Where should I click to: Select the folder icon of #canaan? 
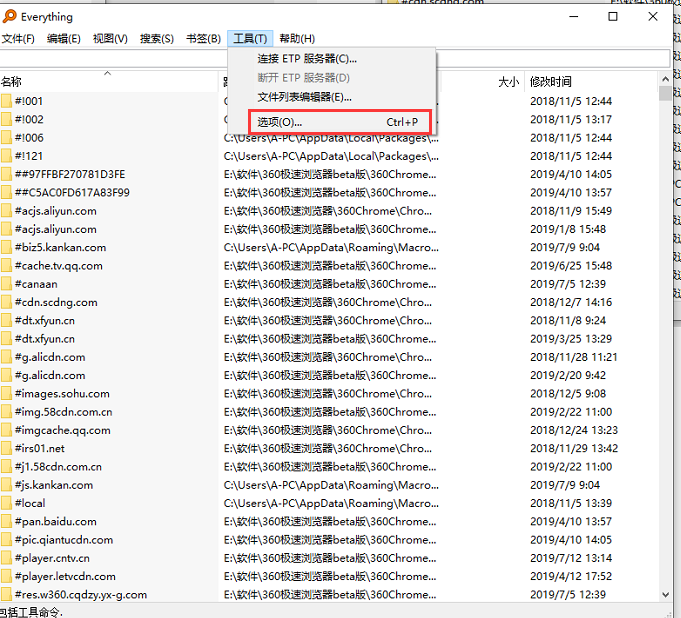tap(6, 284)
